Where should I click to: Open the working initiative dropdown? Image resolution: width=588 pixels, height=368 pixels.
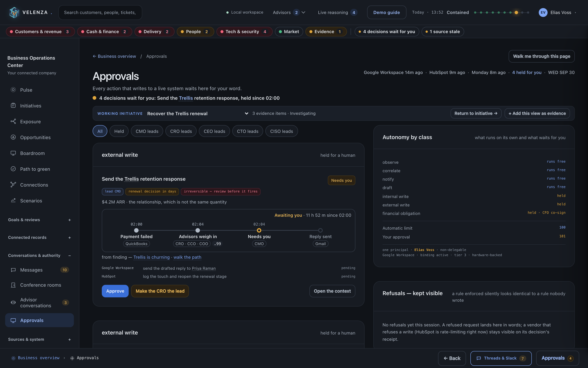coord(198,113)
